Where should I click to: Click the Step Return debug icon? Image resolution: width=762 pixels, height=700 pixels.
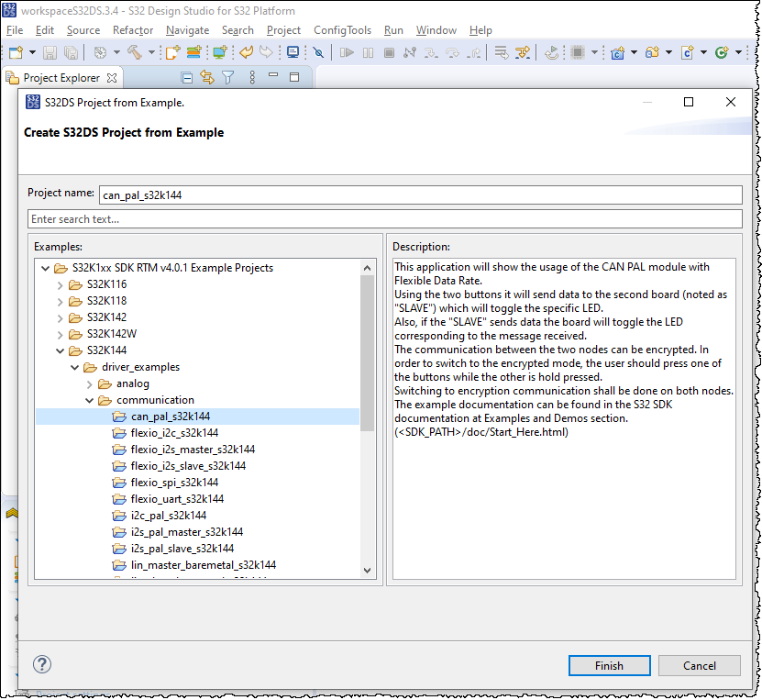coord(474,52)
